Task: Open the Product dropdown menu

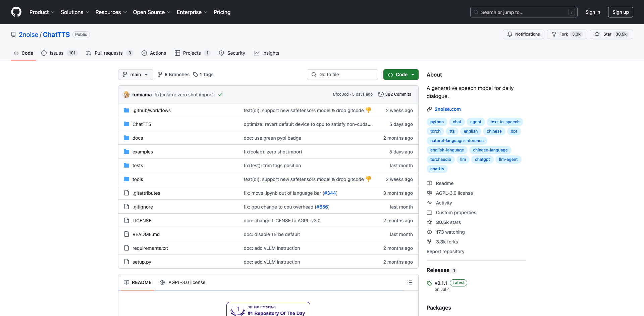Action: click(x=42, y=12)
